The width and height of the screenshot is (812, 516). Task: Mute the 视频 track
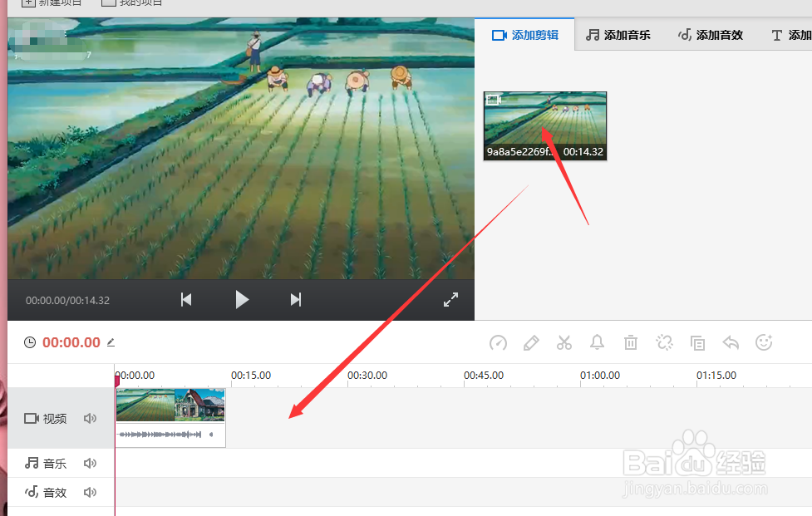coord(90,418)
